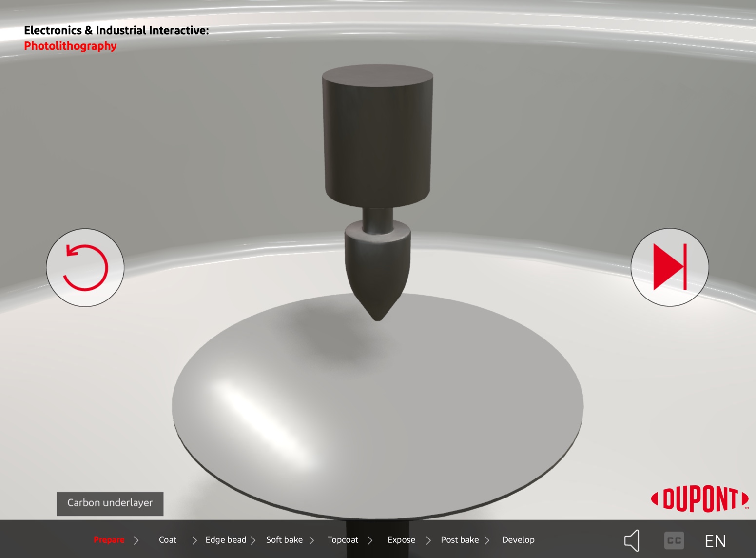
Task: Click chevron after Expose
Action: tap(428, 540)
